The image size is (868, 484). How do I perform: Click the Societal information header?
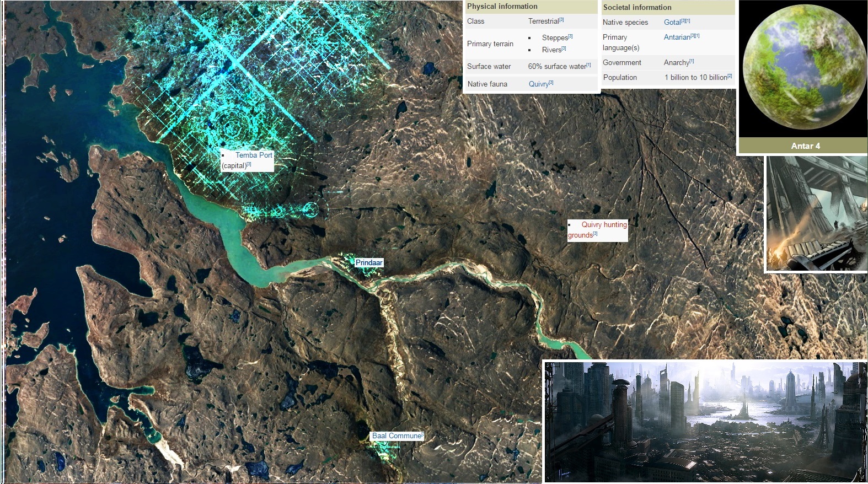[x=637, y=7]
